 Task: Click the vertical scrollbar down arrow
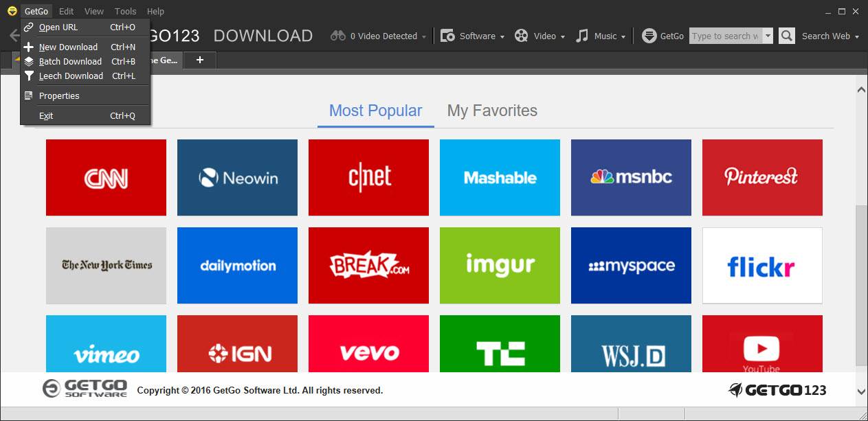[x=861, y=391]
